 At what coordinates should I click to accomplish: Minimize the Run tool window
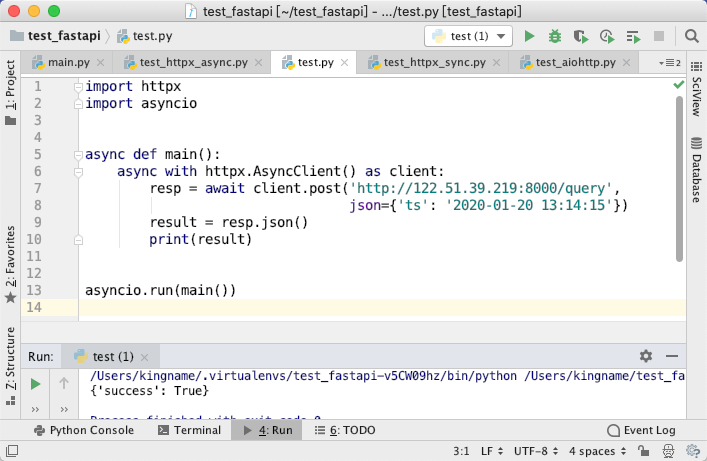(672, 356)
